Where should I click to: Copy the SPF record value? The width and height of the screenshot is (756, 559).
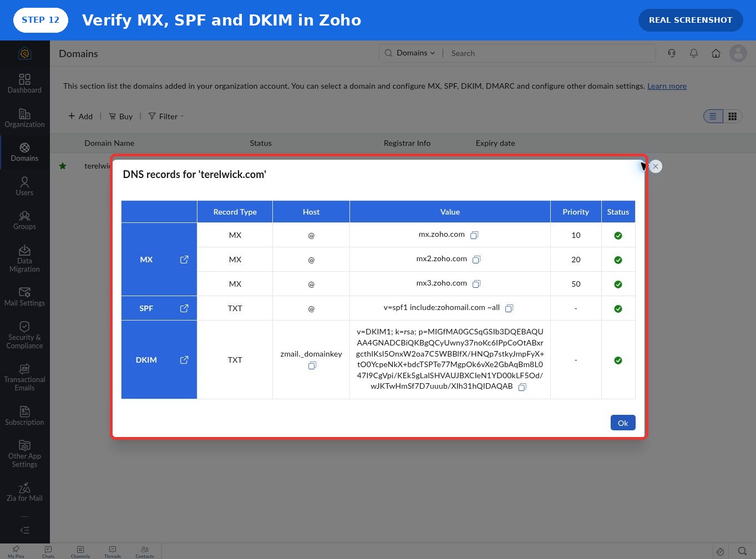point(509,308)
